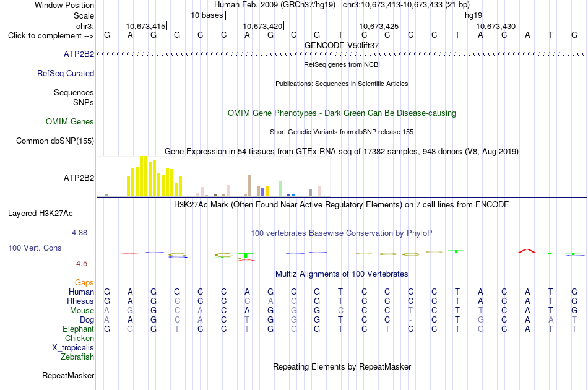
Task: Click the ATP2B2 GENCODE track label
Action: [x=79, y=54]
